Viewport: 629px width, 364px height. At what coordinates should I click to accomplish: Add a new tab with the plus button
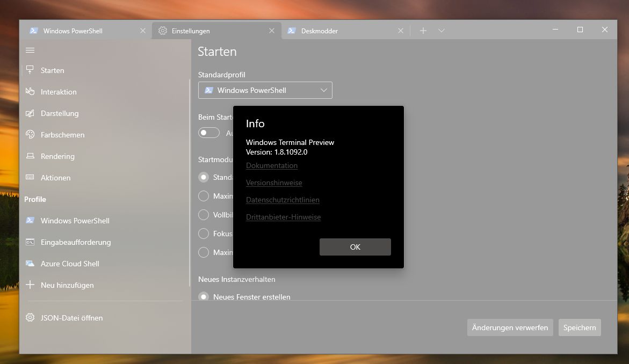(x=423, y=31)
